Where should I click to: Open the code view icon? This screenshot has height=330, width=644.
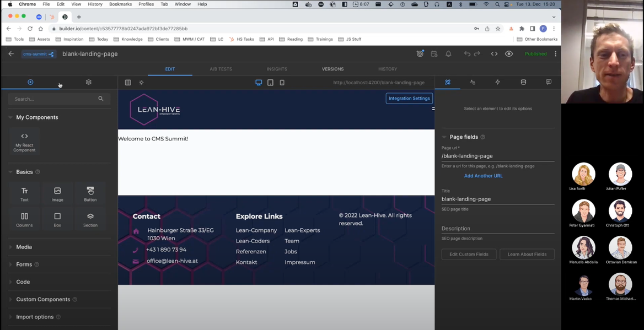coord(493,53)
